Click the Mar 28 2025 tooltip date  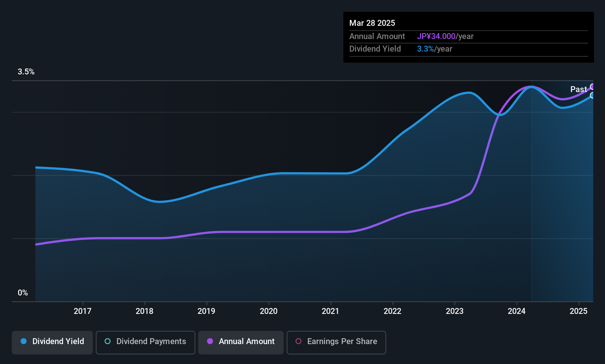[372, 23]
